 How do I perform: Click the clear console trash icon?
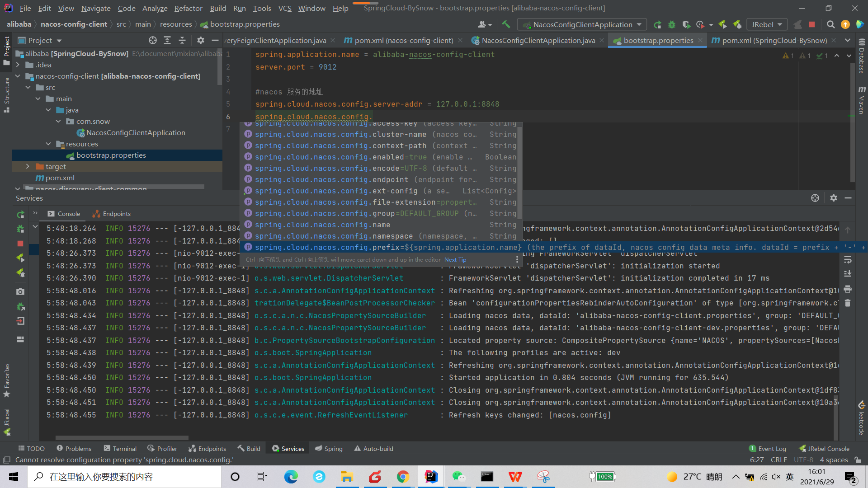tap(848, 303)
